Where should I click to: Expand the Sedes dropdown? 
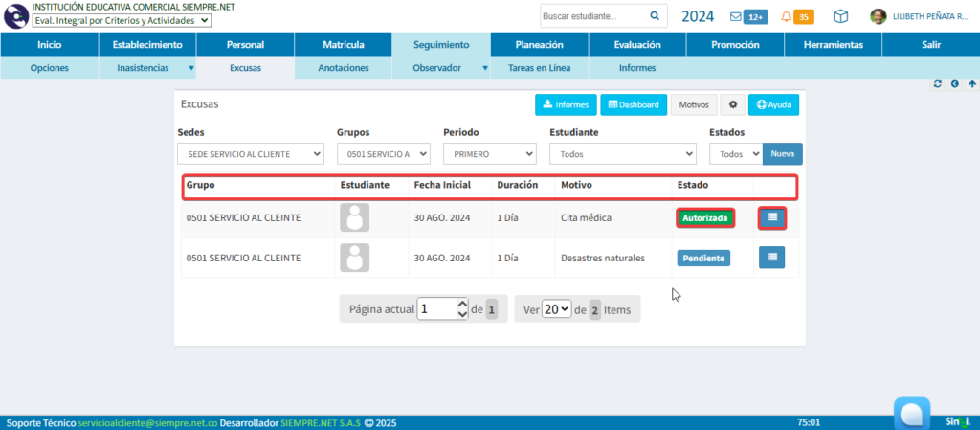(251, 154)
